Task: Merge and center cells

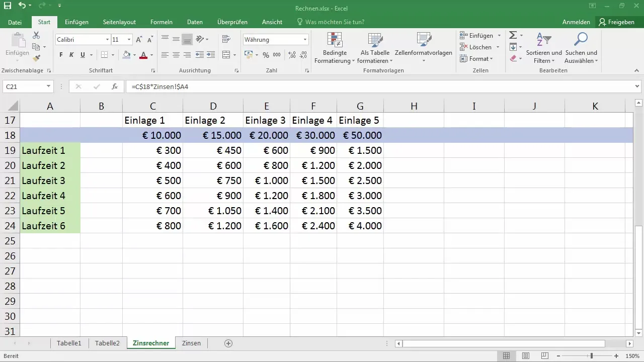Action: pyautogui.click(x=226, y=55)
